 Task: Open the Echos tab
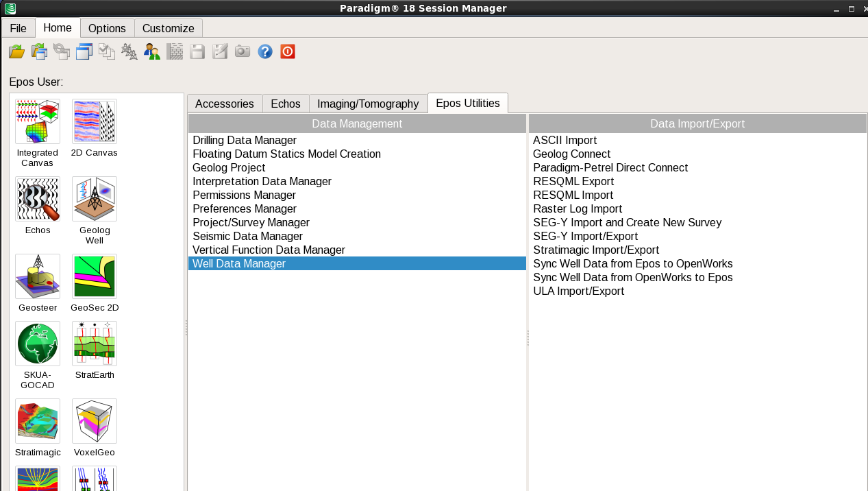[286, 104]
